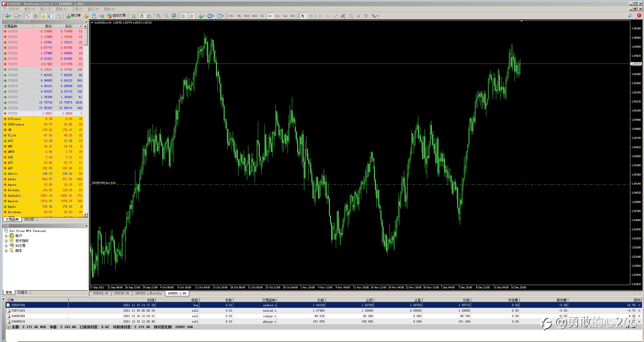
Task: Open the New Chart dropdown arrow
Action: point(10,16)
